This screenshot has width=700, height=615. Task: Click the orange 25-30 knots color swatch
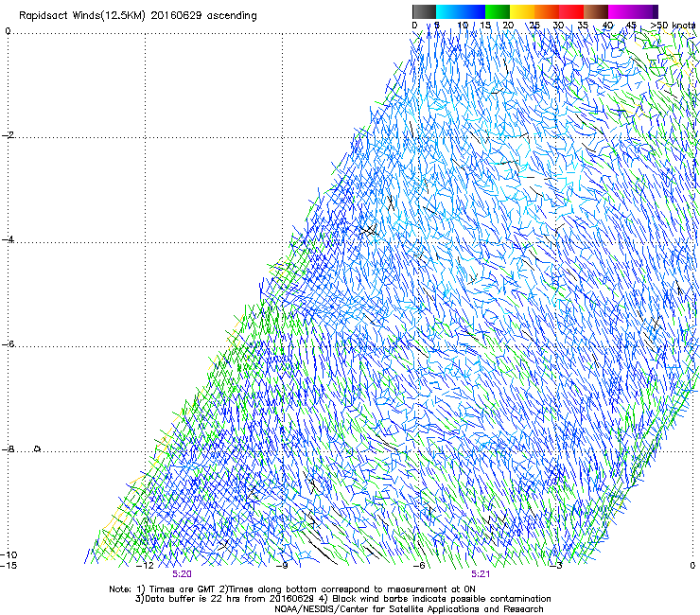click(547, 11)
